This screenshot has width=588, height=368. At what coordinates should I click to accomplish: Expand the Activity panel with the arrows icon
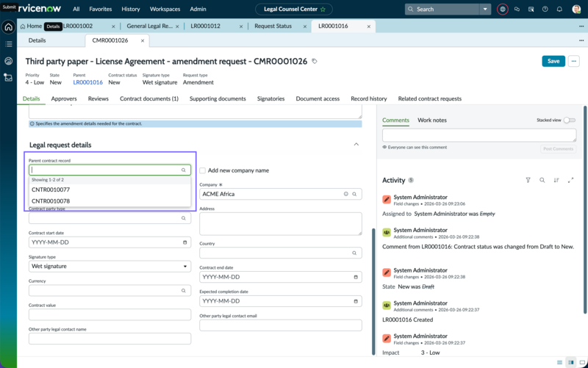571,180
